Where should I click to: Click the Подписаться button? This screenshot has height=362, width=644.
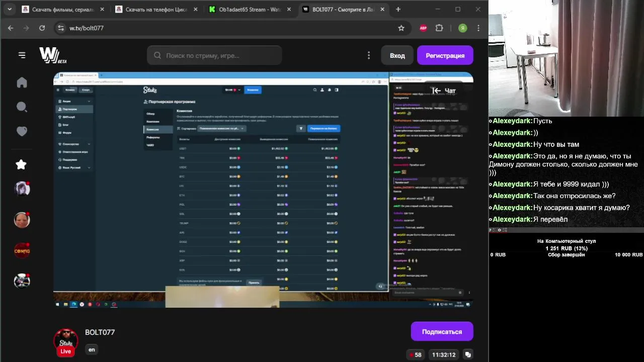(442, 332)
